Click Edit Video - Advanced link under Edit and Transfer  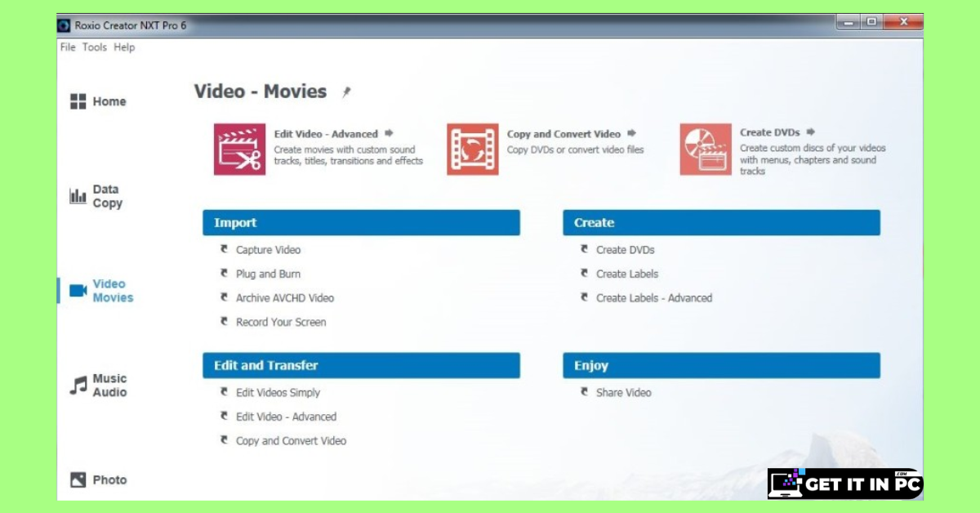(x=287, y=417)
